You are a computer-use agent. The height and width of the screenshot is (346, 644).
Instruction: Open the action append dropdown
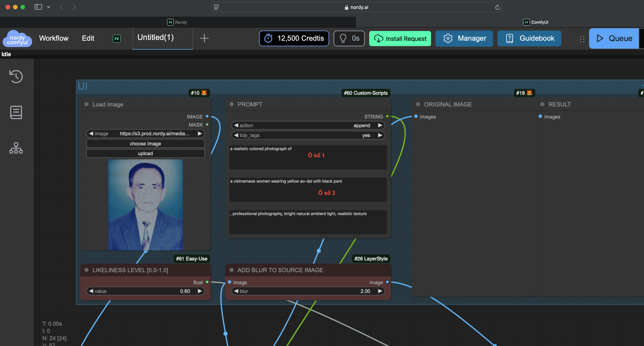point(308,125)
